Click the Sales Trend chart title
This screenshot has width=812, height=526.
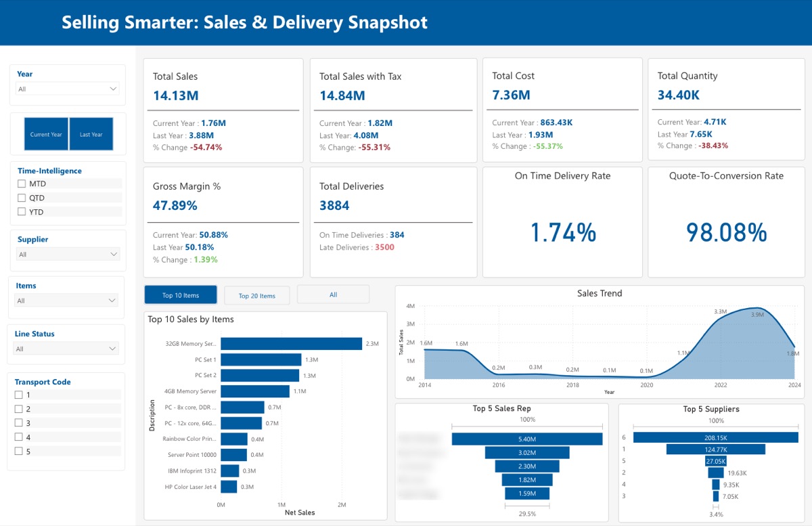click(x=600, y=293)
